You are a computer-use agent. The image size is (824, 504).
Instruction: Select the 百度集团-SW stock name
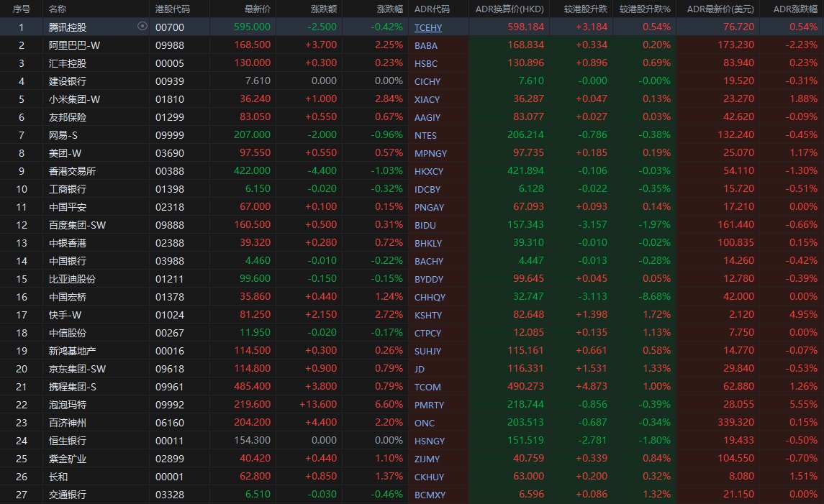click(x=77, y=225)
